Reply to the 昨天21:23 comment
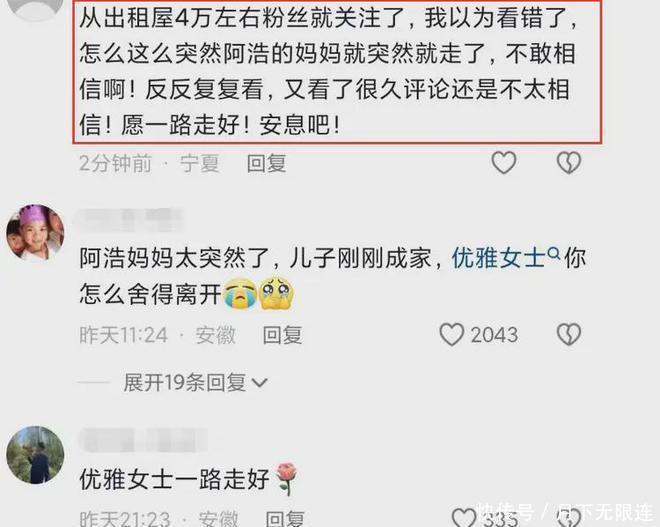The image size is (660, 527). pyautogui.click(x=285, y=519)
